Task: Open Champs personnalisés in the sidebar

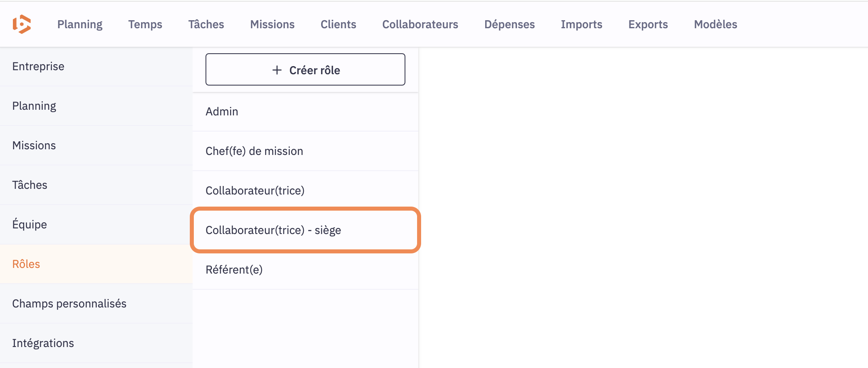Action: (x=69, y=303)
